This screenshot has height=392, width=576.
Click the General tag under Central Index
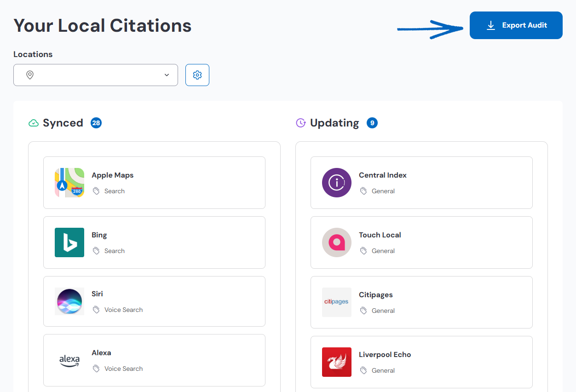[383, 191]
